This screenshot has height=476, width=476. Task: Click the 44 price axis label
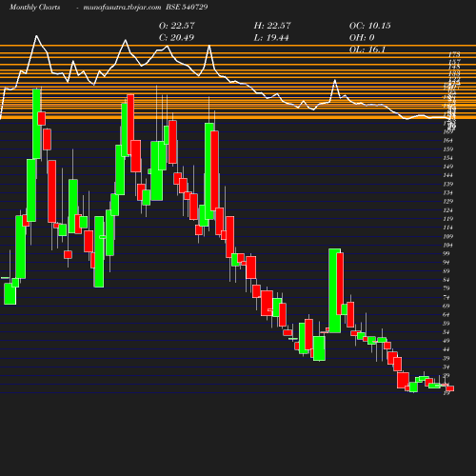[446, 349]
